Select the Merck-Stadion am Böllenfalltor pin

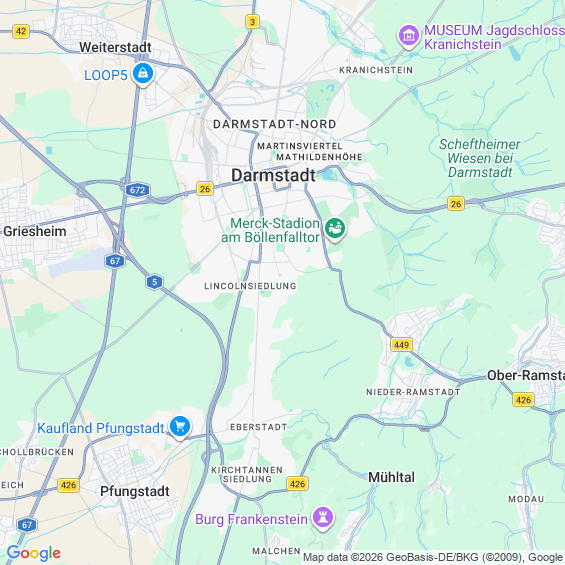335,229
